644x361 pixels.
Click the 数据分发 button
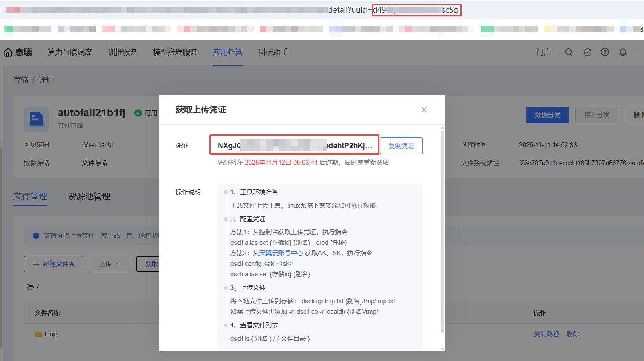[547, 115]
